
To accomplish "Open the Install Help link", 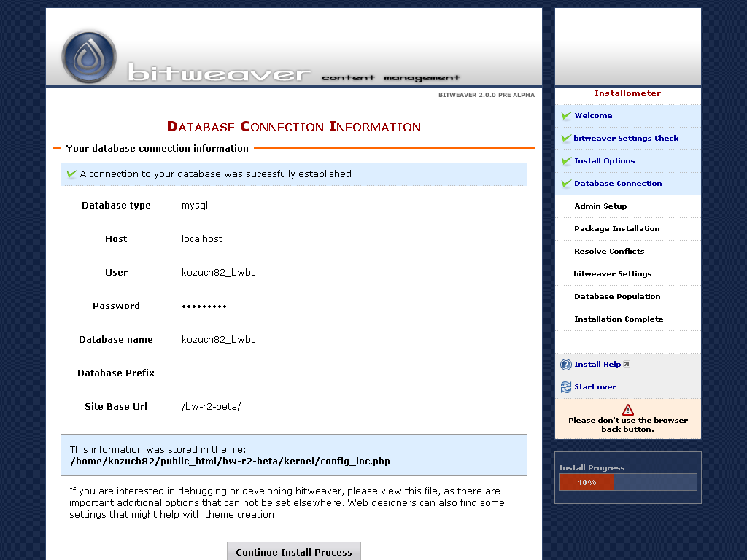I will pos(597,365).
